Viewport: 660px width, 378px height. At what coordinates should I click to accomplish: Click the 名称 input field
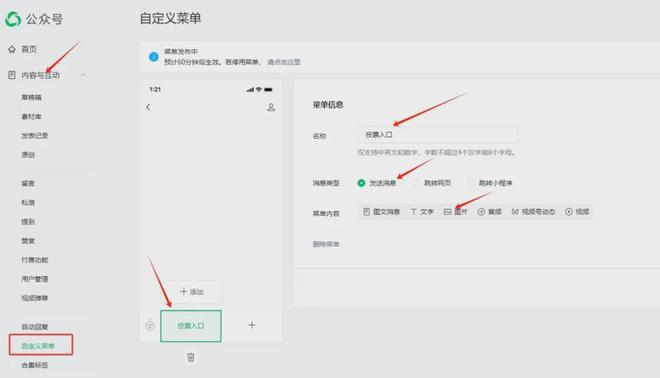pyautogui.click(x=438, y=135)
